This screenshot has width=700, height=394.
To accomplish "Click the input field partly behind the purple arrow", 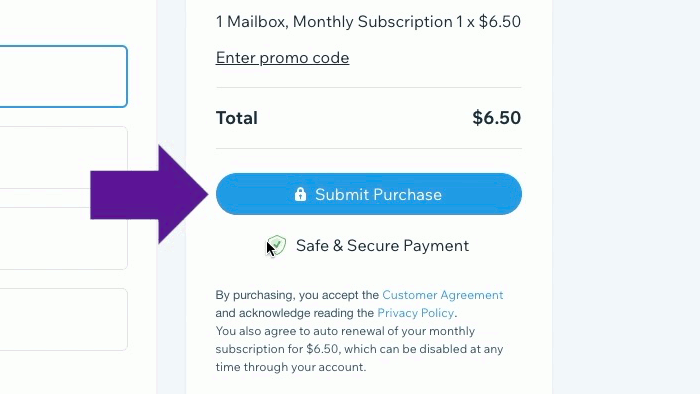I will tap(63, 238).
